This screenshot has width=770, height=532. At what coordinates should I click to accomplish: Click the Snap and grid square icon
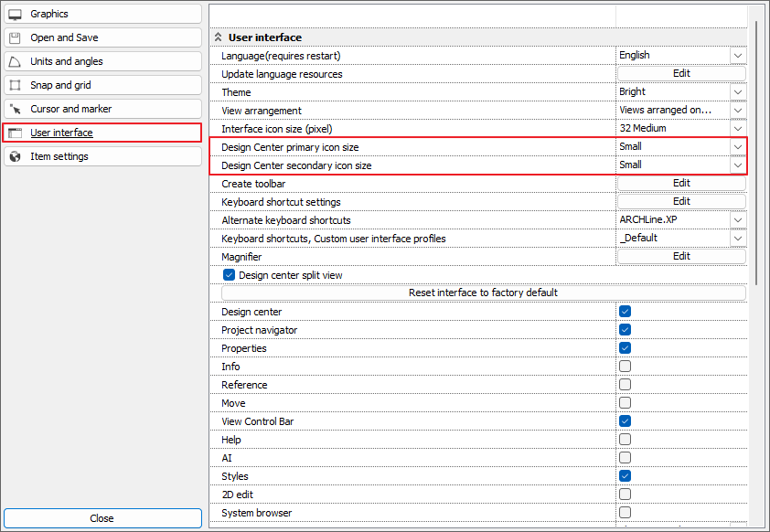[16, 85]
